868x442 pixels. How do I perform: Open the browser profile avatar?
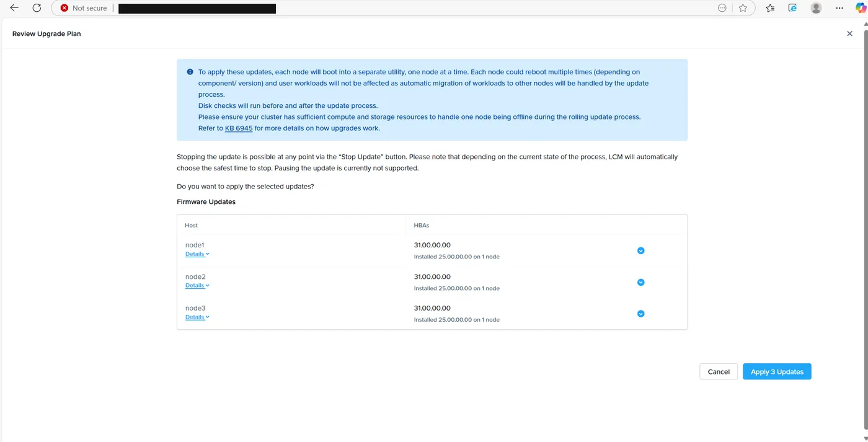816,8
